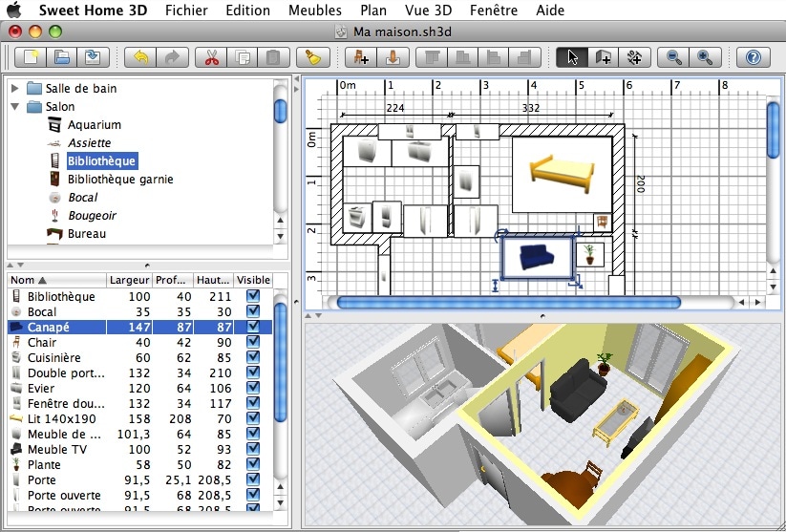Open the help button

pos(753,57)
